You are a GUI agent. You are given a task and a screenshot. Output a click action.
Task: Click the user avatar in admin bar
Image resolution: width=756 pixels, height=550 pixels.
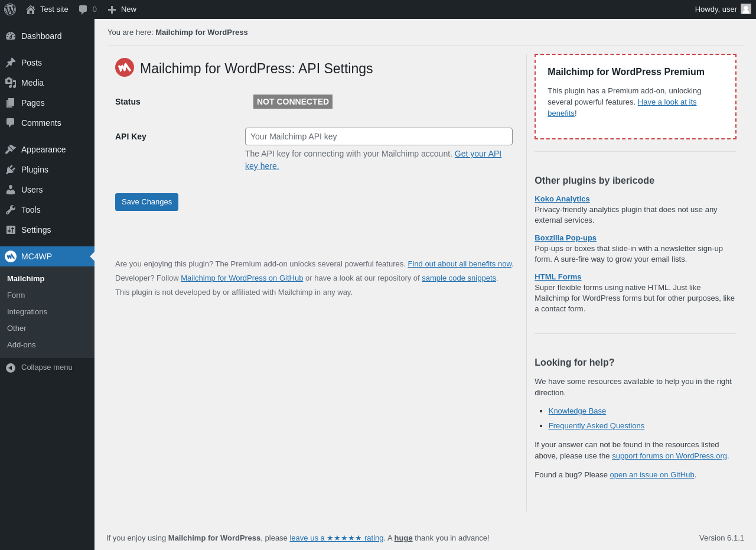pos(746,9)
